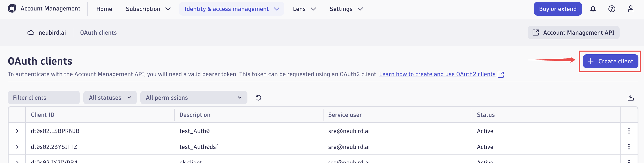This screenshot has width=644, height=163.
Task: Open the All permissions dropdown
Action: coord(194,98)
